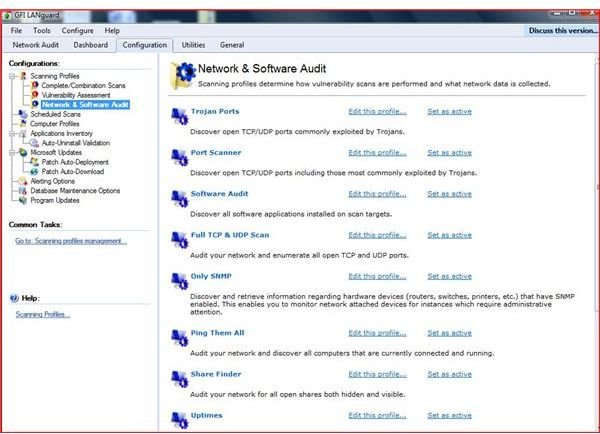Click the Database Maintenance Options icon
This screenshot has height=434, width=600.
tap(23, 191)
